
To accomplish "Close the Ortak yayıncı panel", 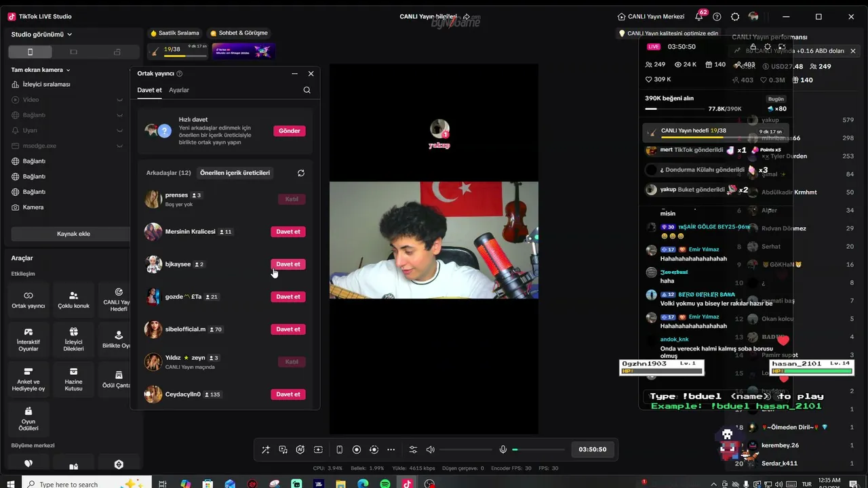I will tap(311, 73).
